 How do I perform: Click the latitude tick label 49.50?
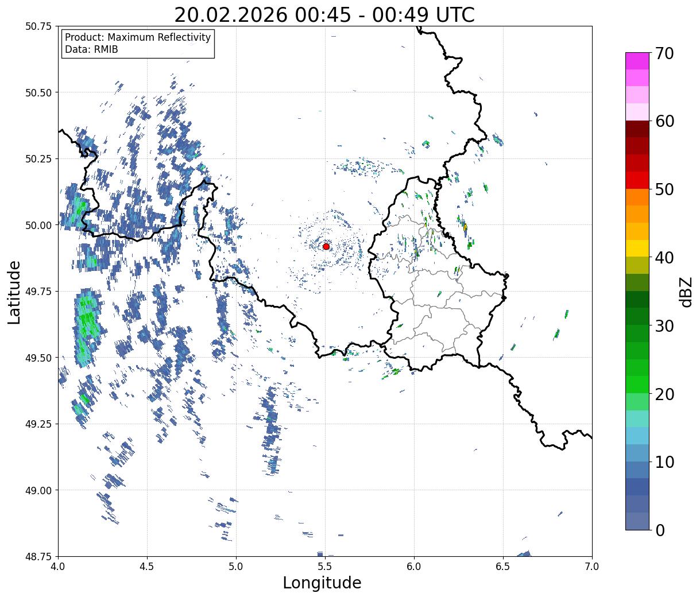tap(38, 358)
